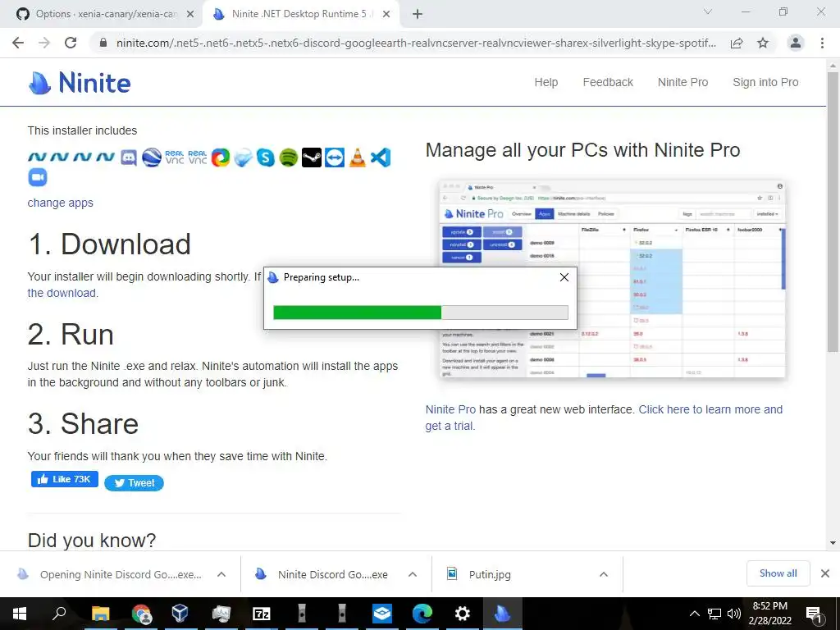840x630 pixels.
Task: Click the volume speaker tray icon
Action: (x=733, y=614)
